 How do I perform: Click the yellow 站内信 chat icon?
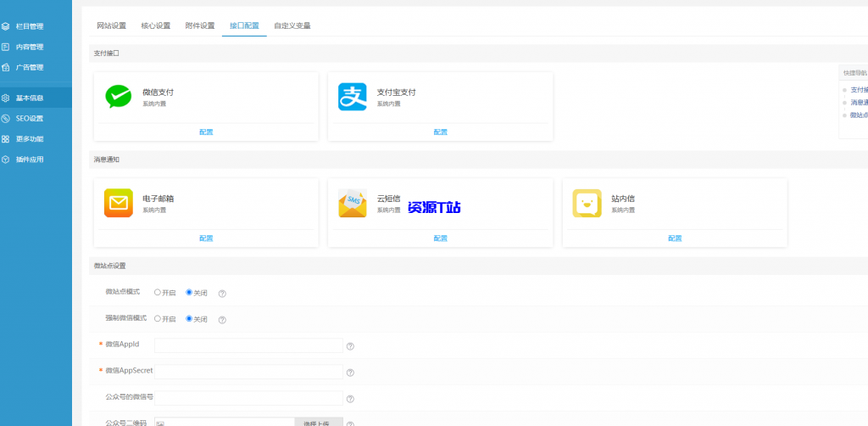tap(587, 204)
